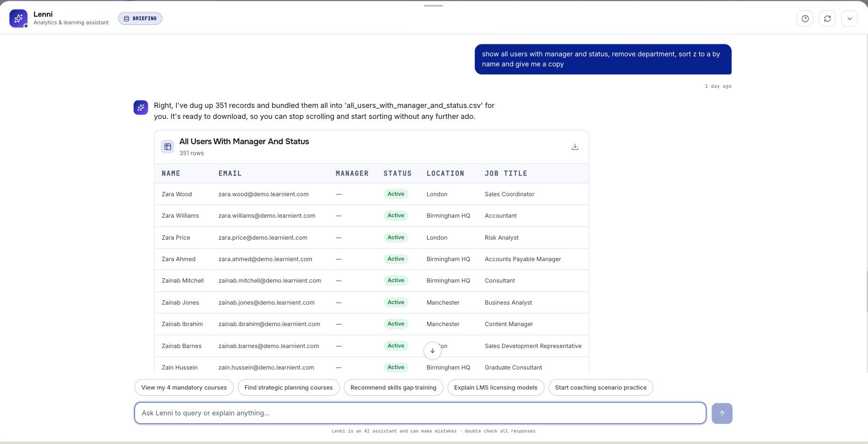Select Sales Development Representative job title
The width and height of the screenshot is (868, 444).
(x=533, y=346)
